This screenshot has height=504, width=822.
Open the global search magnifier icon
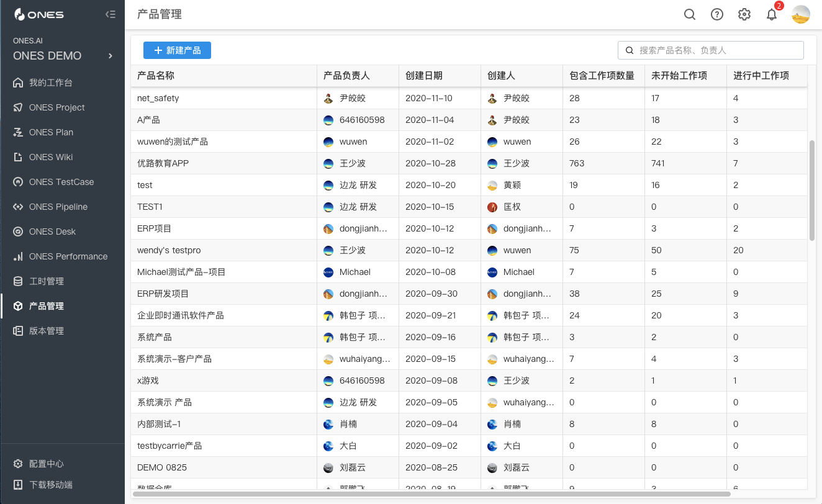point(690,14)
